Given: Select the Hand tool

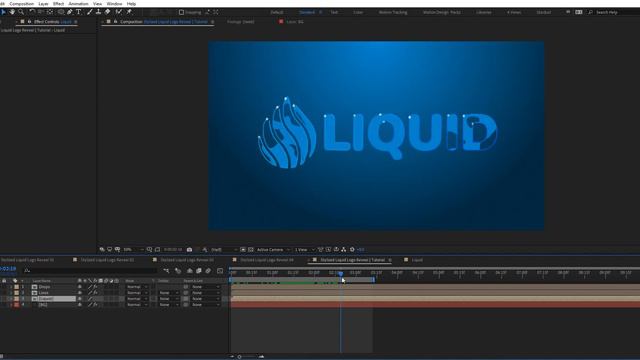Looking at the screenshot, I should tap(12, 12).
